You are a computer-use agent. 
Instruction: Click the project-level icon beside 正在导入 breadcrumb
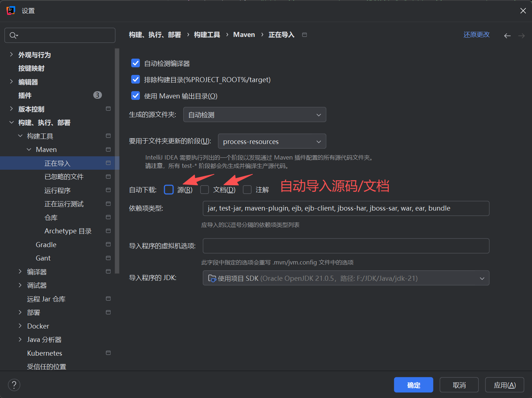305,35
